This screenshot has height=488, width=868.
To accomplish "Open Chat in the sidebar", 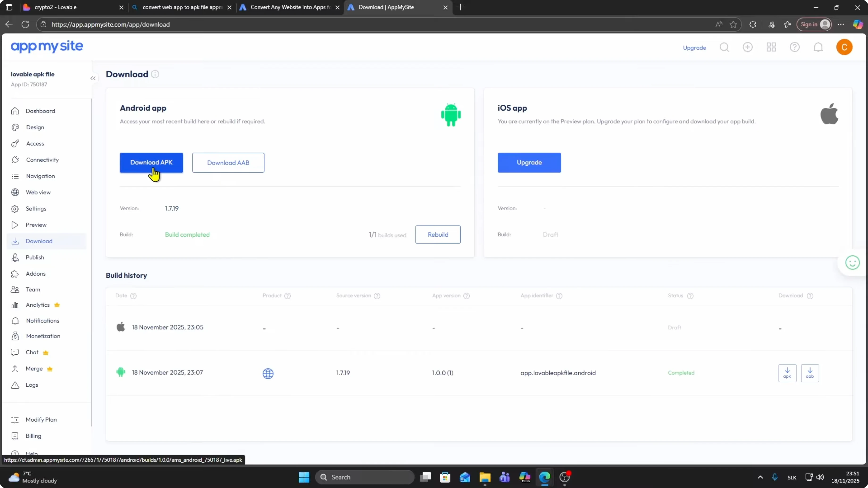I will [46, 352].
